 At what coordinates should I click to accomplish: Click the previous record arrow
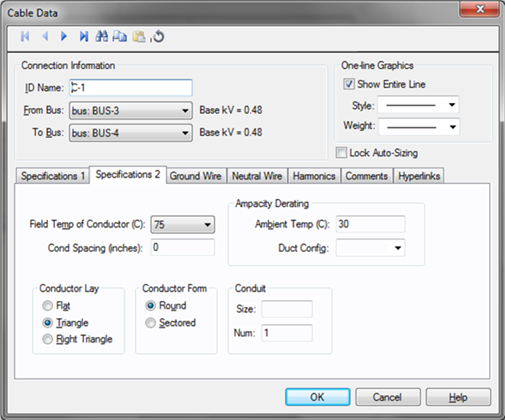tap(44, 37)
